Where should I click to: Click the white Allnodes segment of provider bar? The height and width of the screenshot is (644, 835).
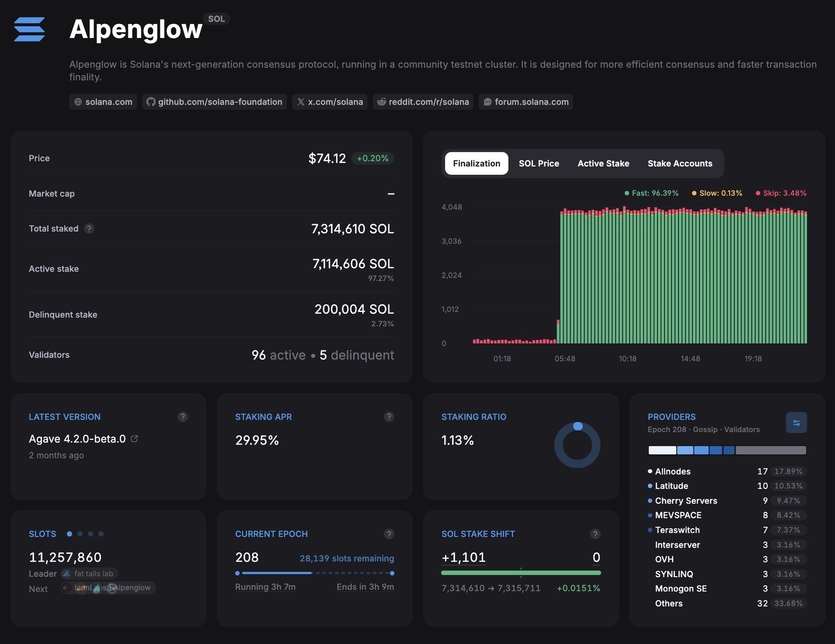click(x=662, y=450)
